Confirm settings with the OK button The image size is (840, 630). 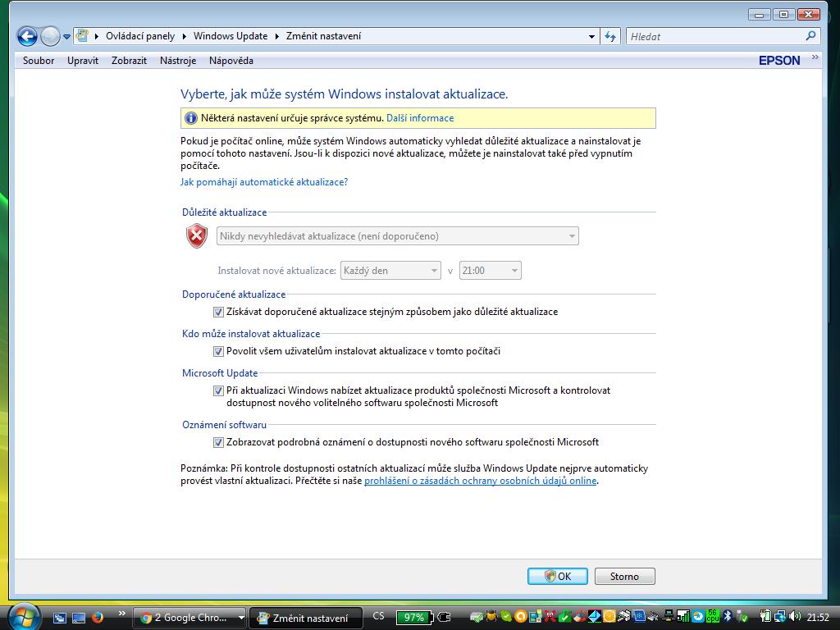pos(558,577)
